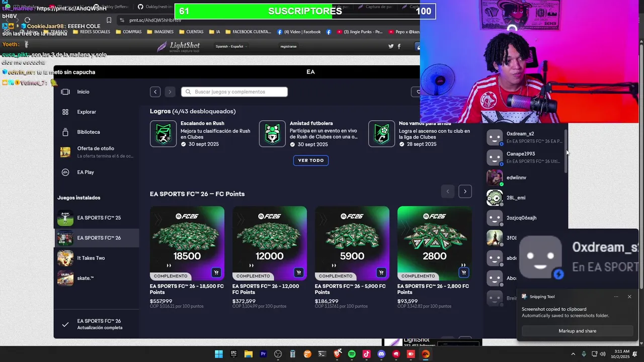
Task: Open the Amistad futbolera achievement
Action: [310, 134]
